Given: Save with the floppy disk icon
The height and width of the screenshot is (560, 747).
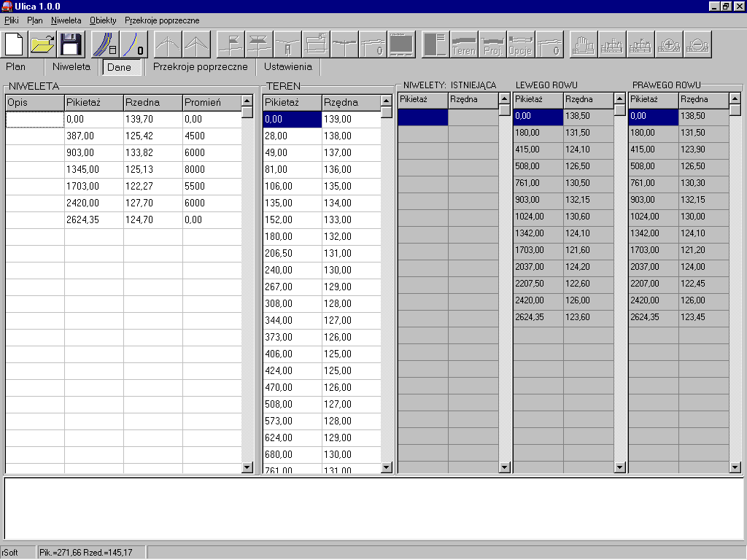Looking at the screenshot, I should (x=71, y=44).
